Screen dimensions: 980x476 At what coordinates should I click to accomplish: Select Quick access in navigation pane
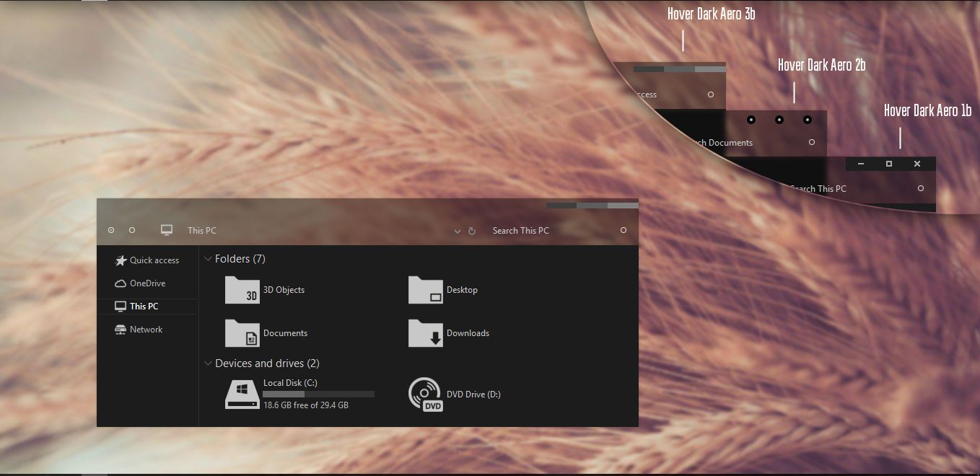click(154, 260)
